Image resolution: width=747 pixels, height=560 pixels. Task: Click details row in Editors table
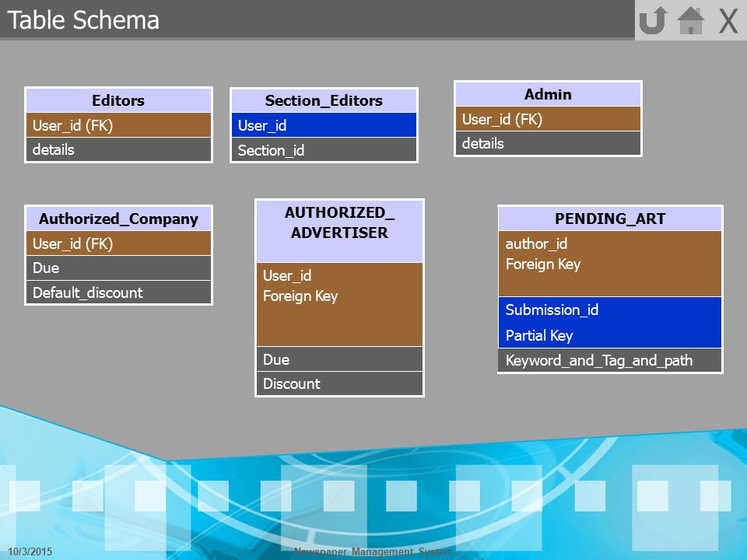pos(118,149)
